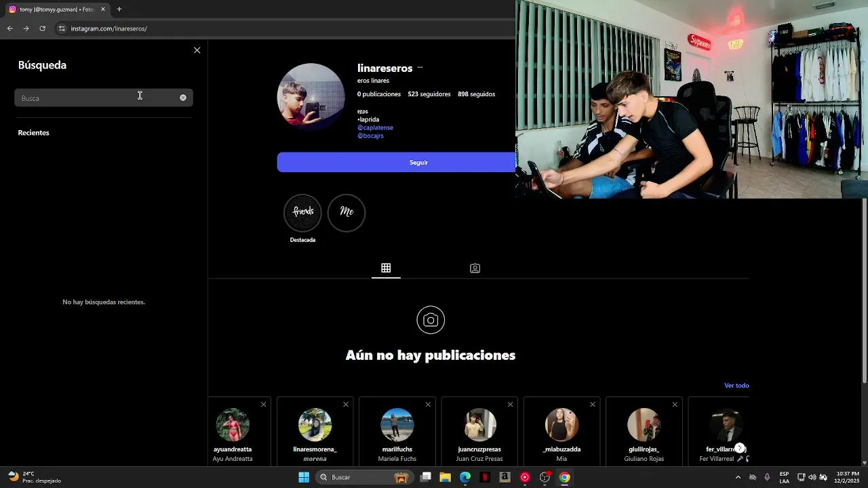Open YouTube Music from the taskbar

point(525,477)
